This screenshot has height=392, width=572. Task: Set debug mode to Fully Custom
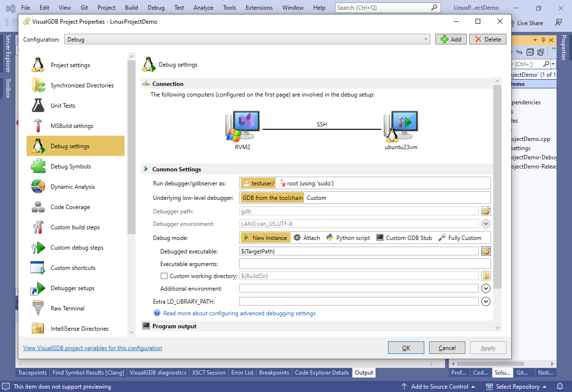tap(460, 238)
